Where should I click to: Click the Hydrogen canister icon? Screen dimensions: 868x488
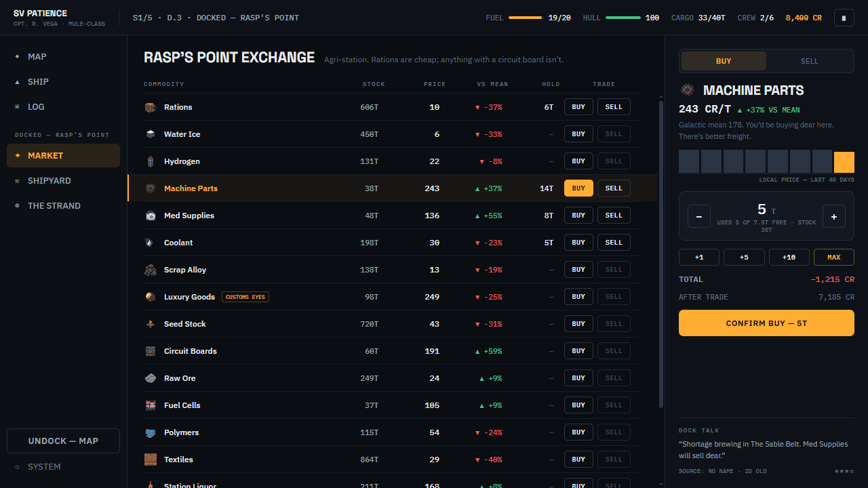click(x=151, y=161)
